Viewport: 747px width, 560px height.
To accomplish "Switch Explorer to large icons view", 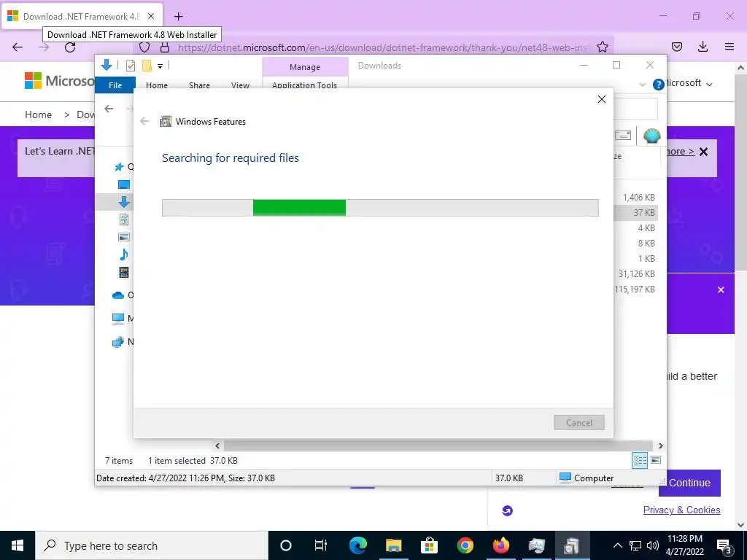I will pos(656,460).
